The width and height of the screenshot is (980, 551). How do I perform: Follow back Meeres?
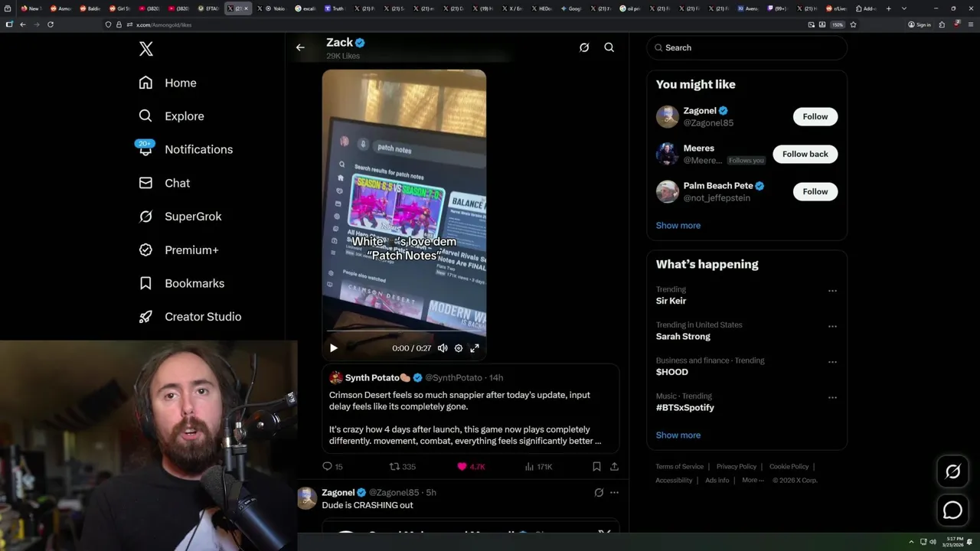805,154
